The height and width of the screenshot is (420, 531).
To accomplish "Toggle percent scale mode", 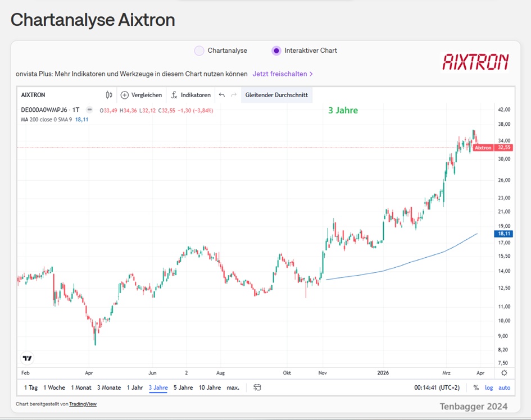I will (x=476, y=387).
